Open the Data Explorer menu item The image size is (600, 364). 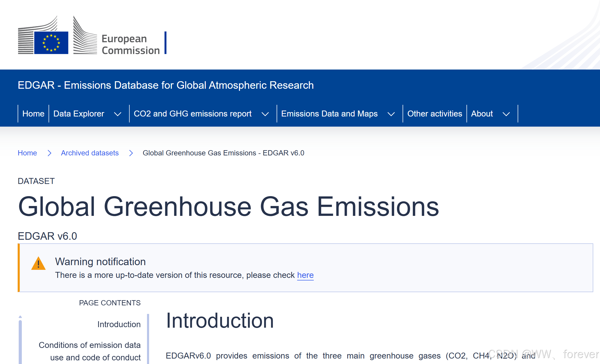[79, 114]
